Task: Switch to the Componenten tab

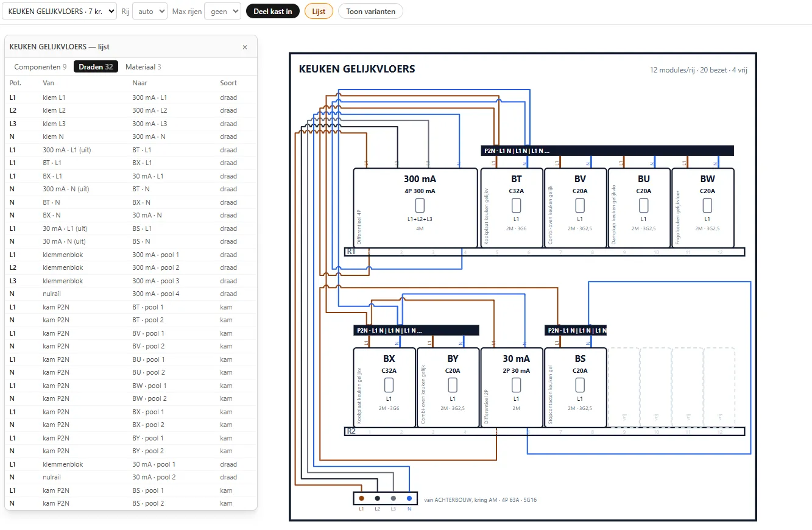Action: click(x=41, y=67)
